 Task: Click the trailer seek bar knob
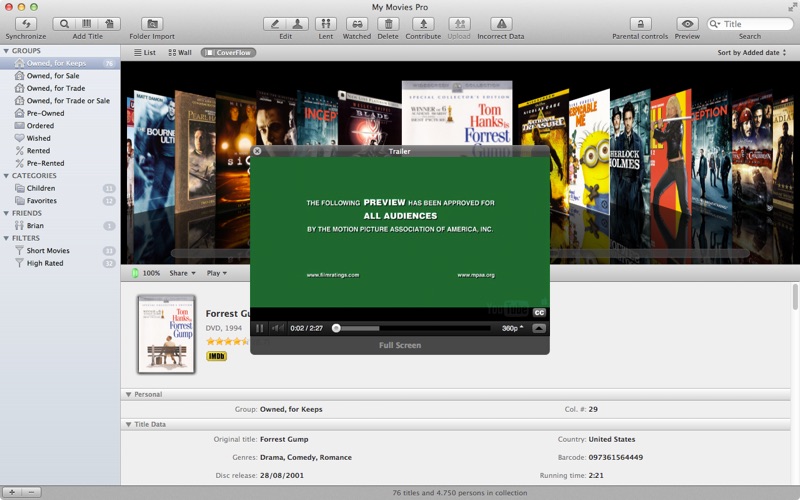tap(336, 328)
